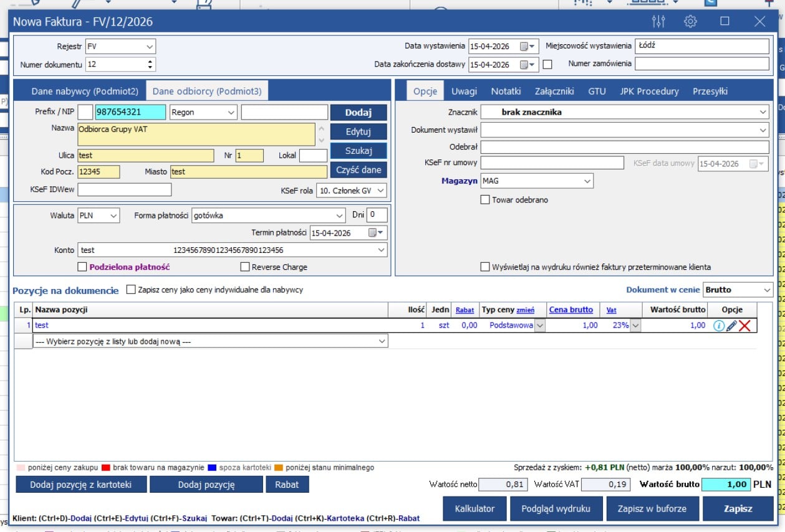Click the sliders settings icon in title bar
Image resolution: width=785 pixels, height=532 pixels.
tap(658, 22)
